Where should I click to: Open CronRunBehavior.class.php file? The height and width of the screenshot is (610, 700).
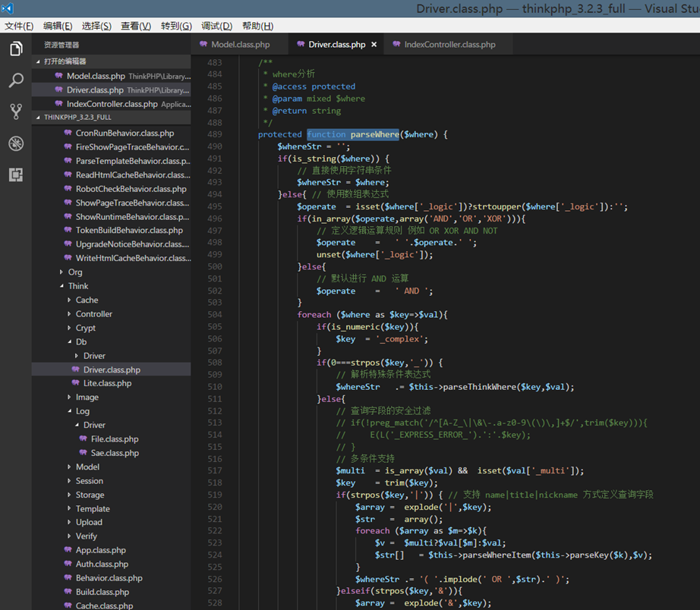pyautogui.click(x=111, y=133)
